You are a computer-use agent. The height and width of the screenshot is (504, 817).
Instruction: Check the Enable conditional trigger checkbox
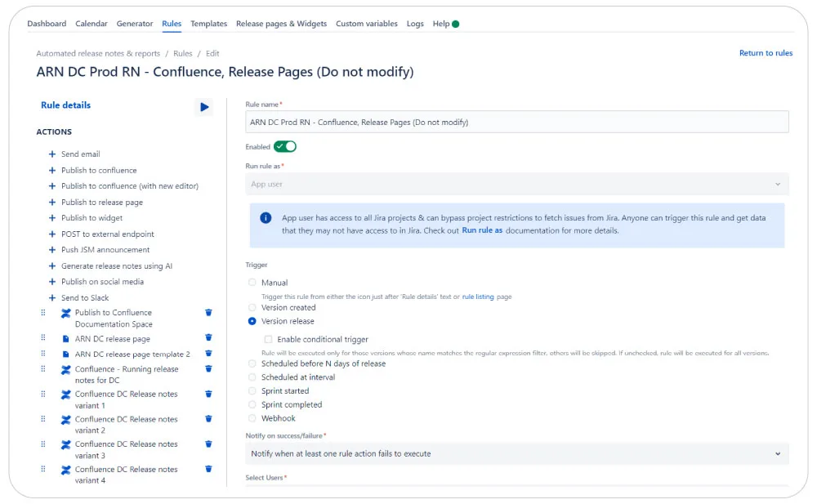tap(268, 339)
